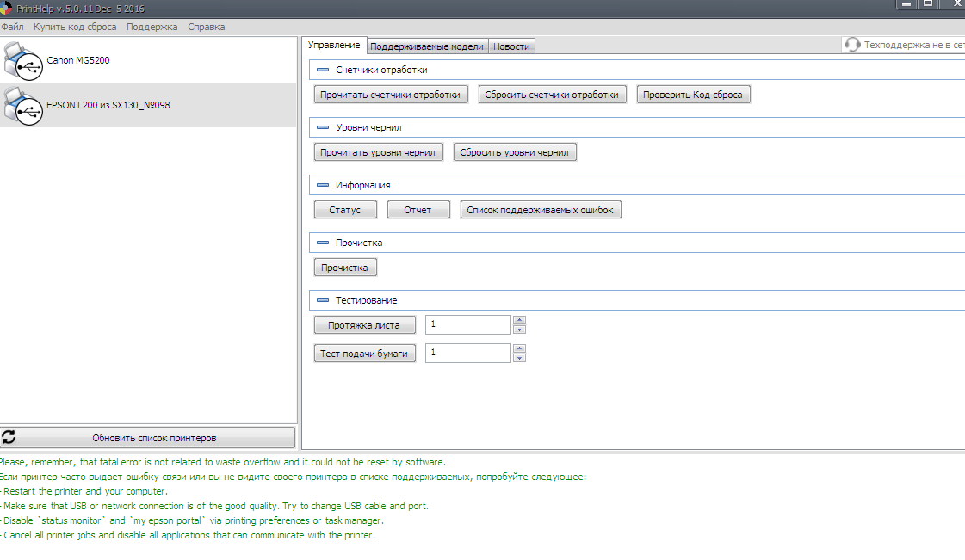Select the EPSON L200 USB printer icon

pyautogui.click(x=23, y=106)
